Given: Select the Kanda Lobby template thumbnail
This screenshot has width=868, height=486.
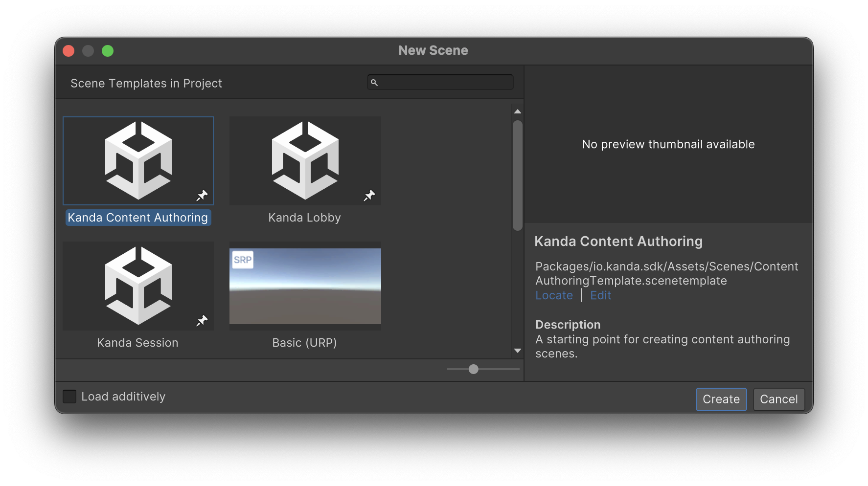Looking at the screenshot, I should [x=305, y=161].
